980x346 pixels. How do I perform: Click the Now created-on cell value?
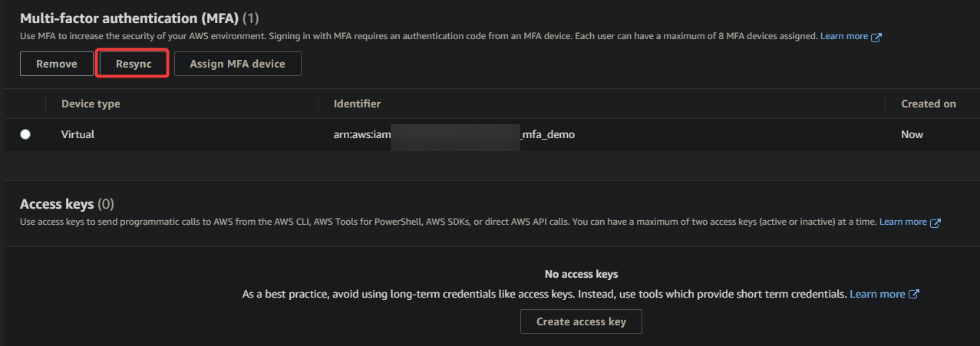tap(912, 134)
